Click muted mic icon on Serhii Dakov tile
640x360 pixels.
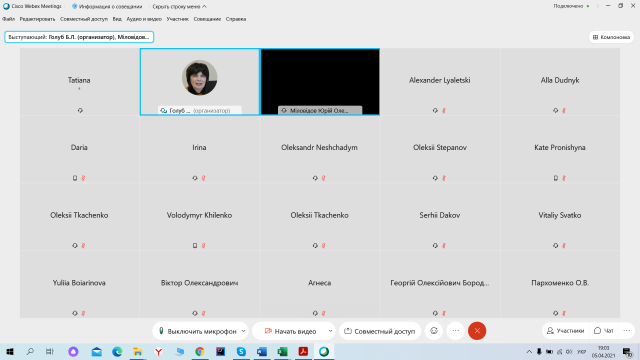tap(444, 246)
